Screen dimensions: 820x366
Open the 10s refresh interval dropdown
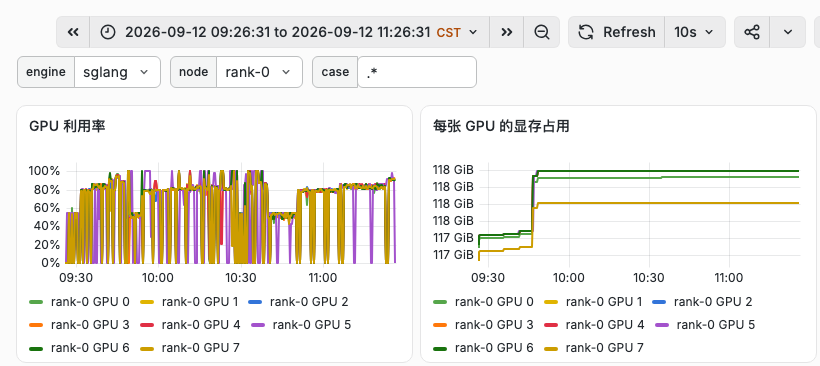point(694,32)
